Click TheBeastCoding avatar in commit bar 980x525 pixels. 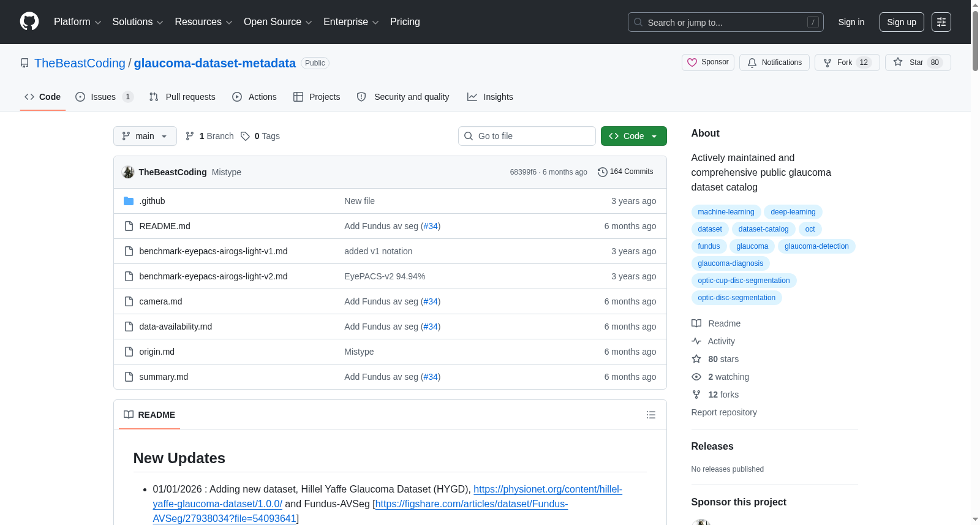[x=128, y=172]
